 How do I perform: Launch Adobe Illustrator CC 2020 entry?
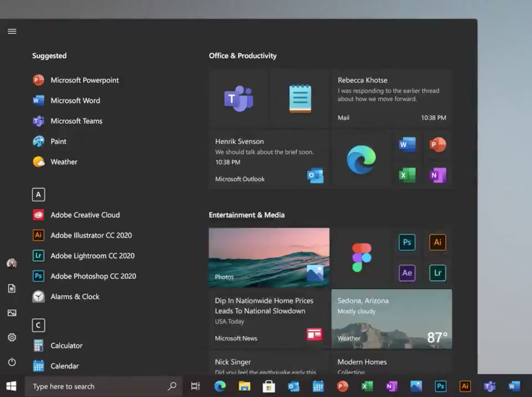[82, 235]
